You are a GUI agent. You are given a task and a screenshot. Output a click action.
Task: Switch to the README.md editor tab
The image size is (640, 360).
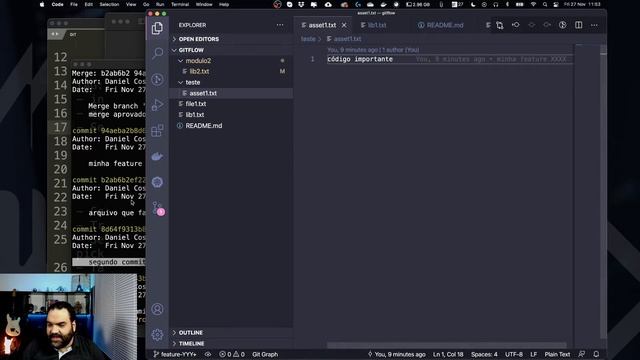coord(440,25)
